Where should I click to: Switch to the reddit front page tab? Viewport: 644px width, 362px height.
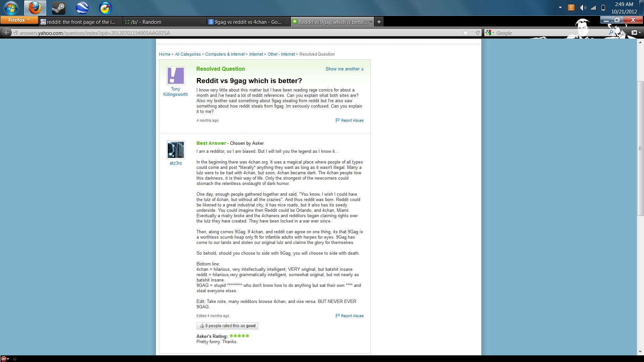coord(80,22)
